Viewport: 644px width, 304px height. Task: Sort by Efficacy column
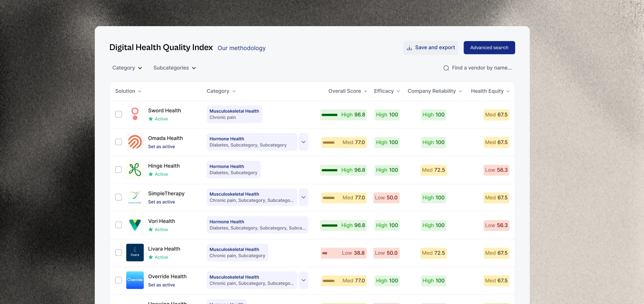pyautogui.click(x=387, y=91)
